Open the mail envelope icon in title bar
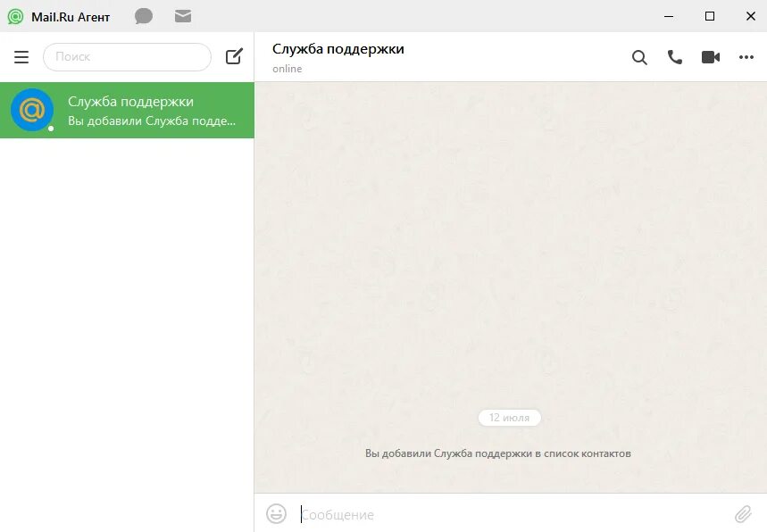The width and height of the screenshot is (767, 532). tap(183, 16)
